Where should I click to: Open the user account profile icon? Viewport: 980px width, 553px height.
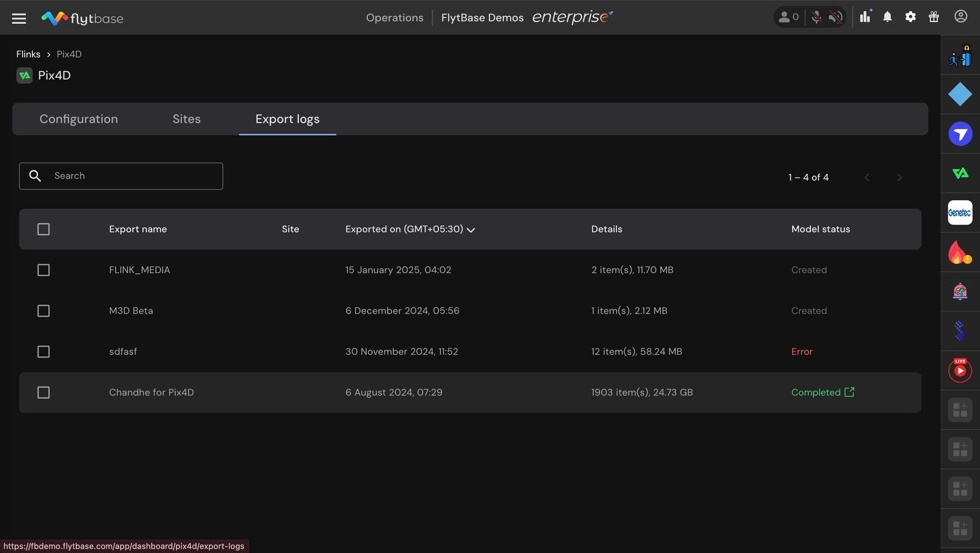tap(961, 17)
